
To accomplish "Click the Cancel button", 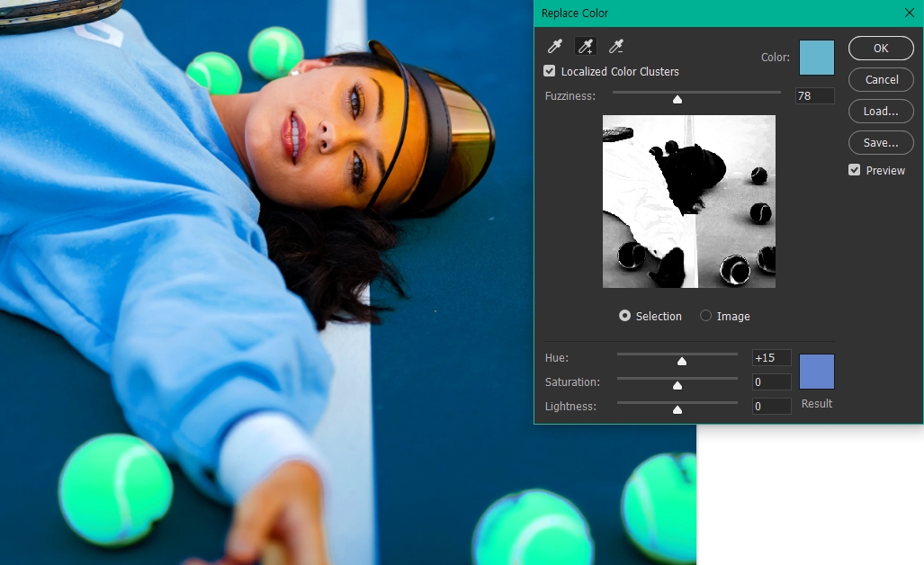I will (x=881, y=79).
